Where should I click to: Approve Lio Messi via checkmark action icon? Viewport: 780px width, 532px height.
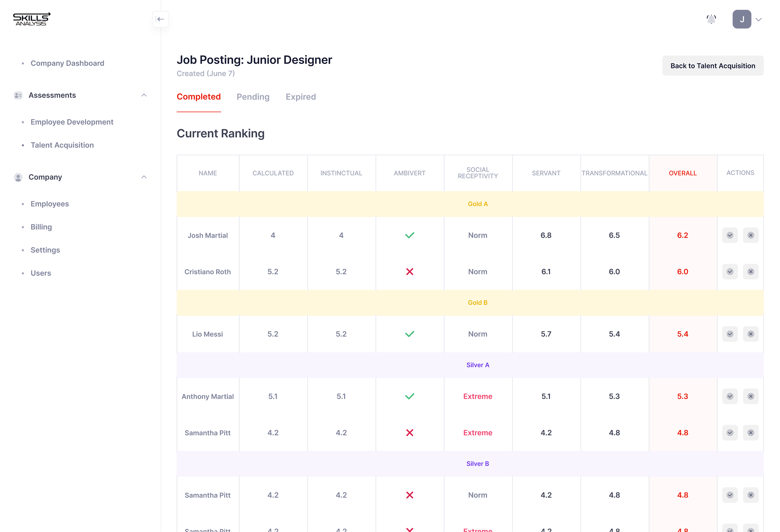tap(730, 334)
